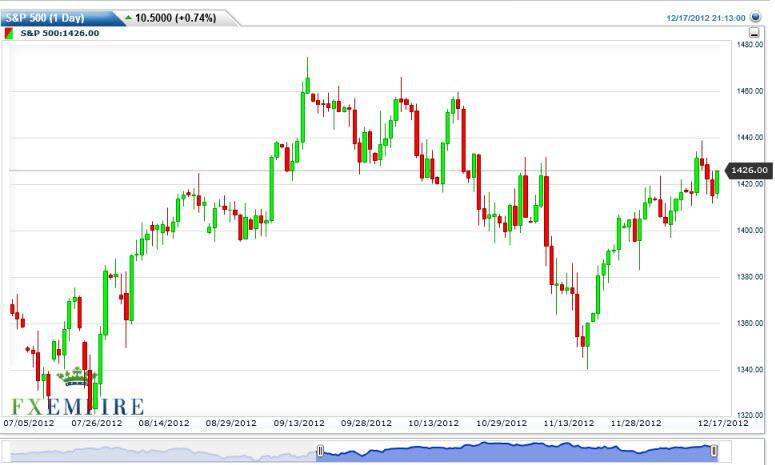This screenshot has height=465, width=775.
Task: Open the FXEmpire logo watermark
Action: [x=78, y=407]
